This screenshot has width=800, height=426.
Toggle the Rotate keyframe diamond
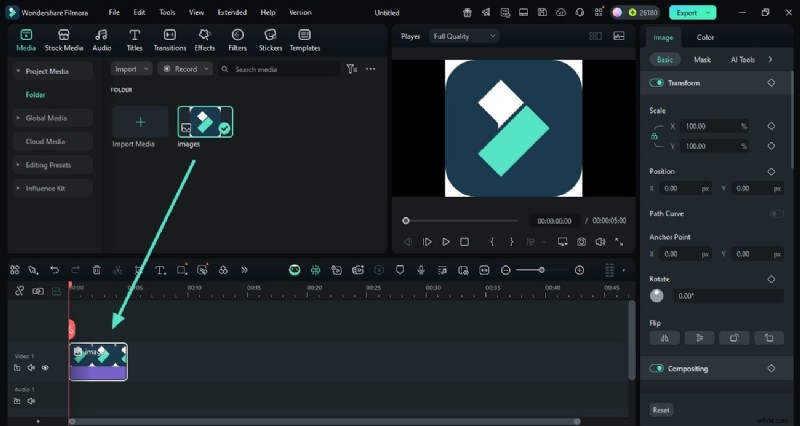[x=771, y=279]
